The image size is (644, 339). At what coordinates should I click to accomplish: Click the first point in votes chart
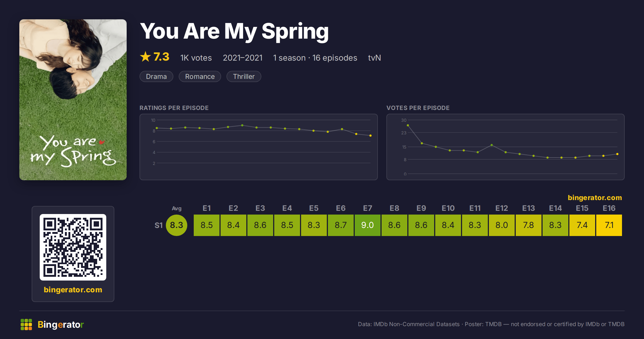pos(408,125)
